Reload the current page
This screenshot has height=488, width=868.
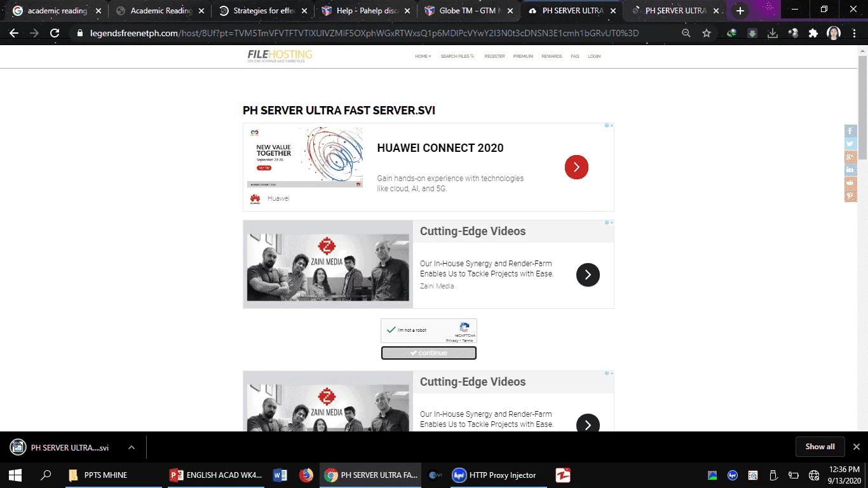click(x=55, y=33)
